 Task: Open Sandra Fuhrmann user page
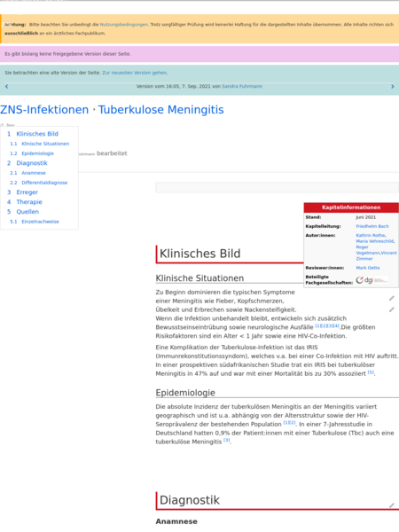[242, 86]
